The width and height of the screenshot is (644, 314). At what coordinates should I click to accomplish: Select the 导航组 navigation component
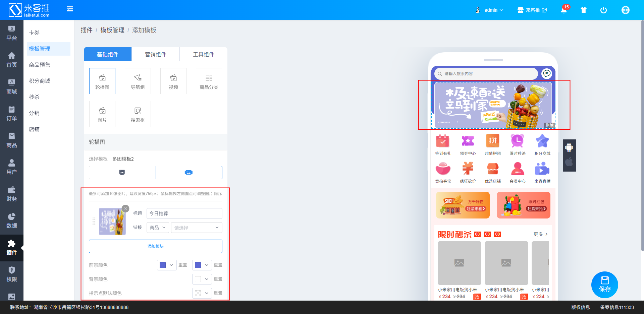tap(138, 81)
